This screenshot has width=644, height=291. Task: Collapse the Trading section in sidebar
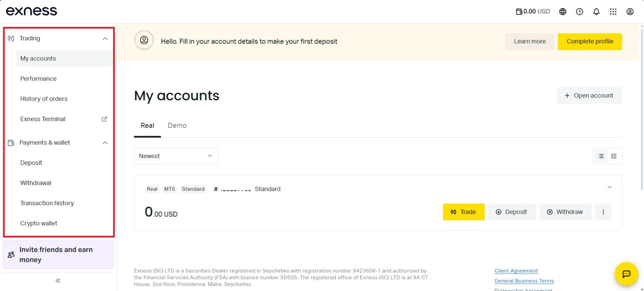[x=105, y=38]
